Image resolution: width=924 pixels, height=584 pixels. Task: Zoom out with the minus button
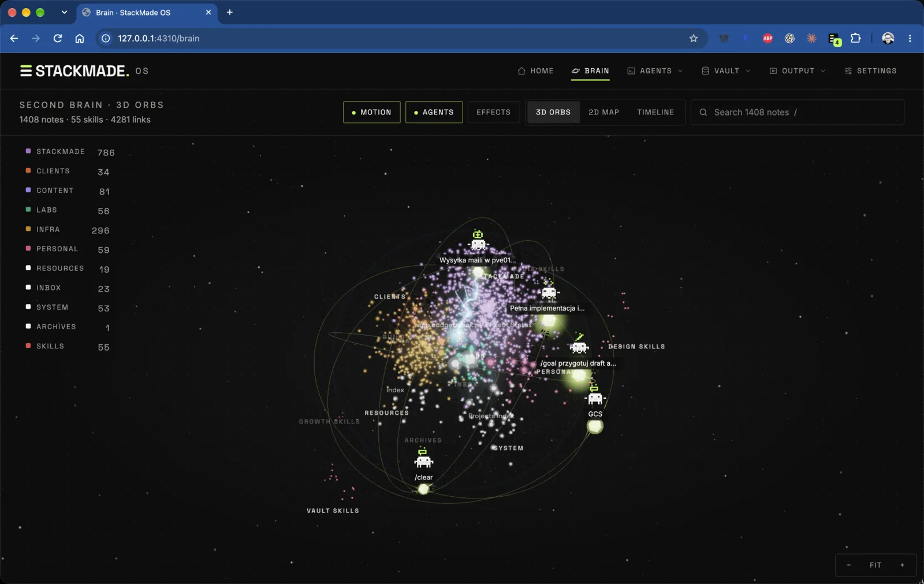(848, 565)
